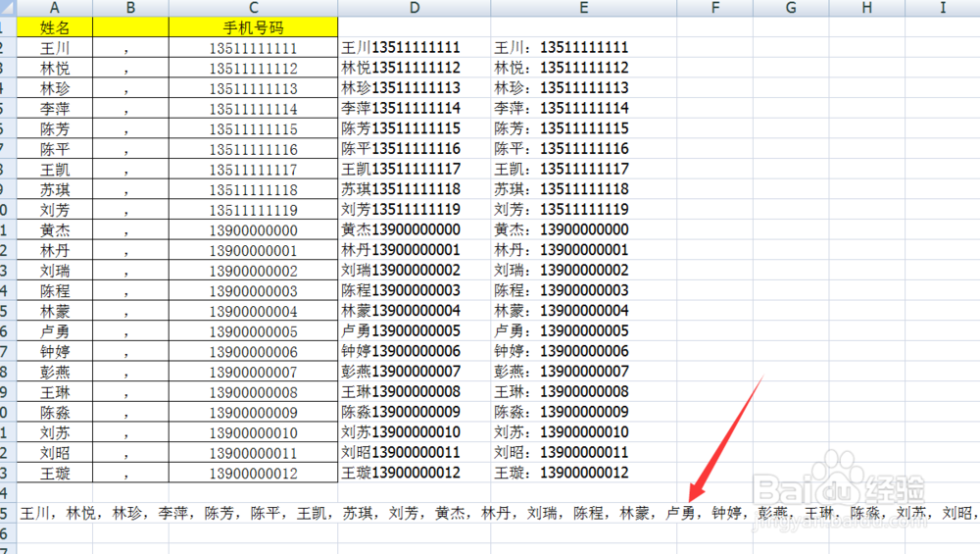Select column F header
Image resolution: width=980 pixels, height=554 pixels.
[715, 8]
